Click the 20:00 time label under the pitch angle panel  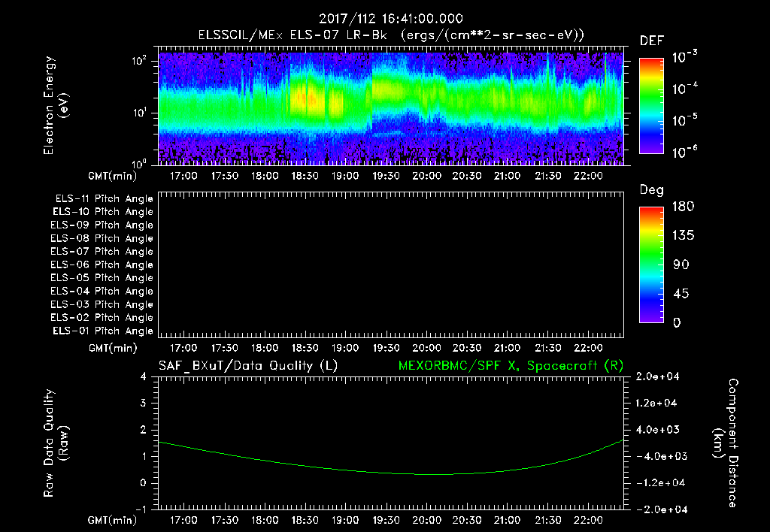tap(426, 349)
